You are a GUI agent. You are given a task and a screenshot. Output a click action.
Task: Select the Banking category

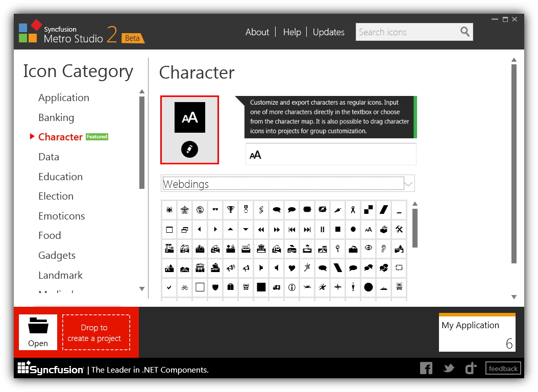(x=56, y=117)
